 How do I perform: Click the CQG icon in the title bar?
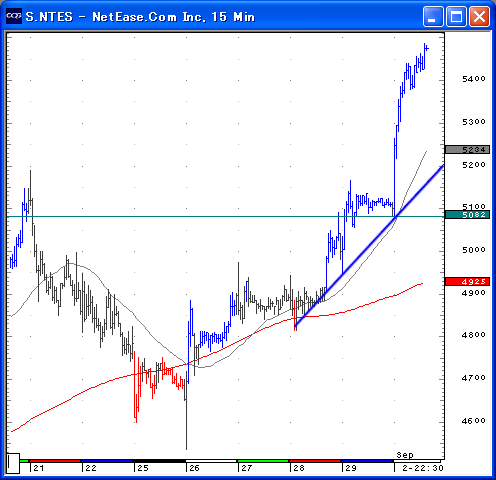point(14,16)
